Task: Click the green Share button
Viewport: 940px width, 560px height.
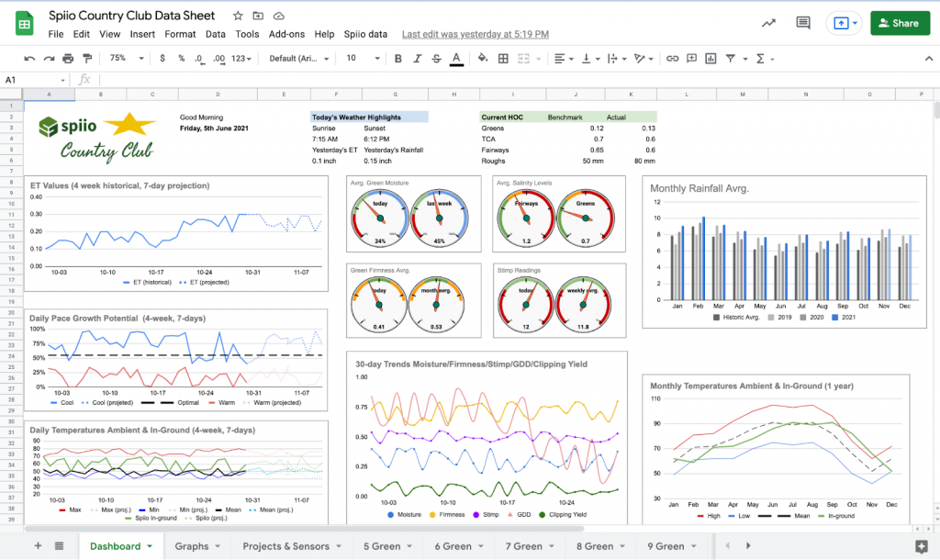Action: (899, 23)
